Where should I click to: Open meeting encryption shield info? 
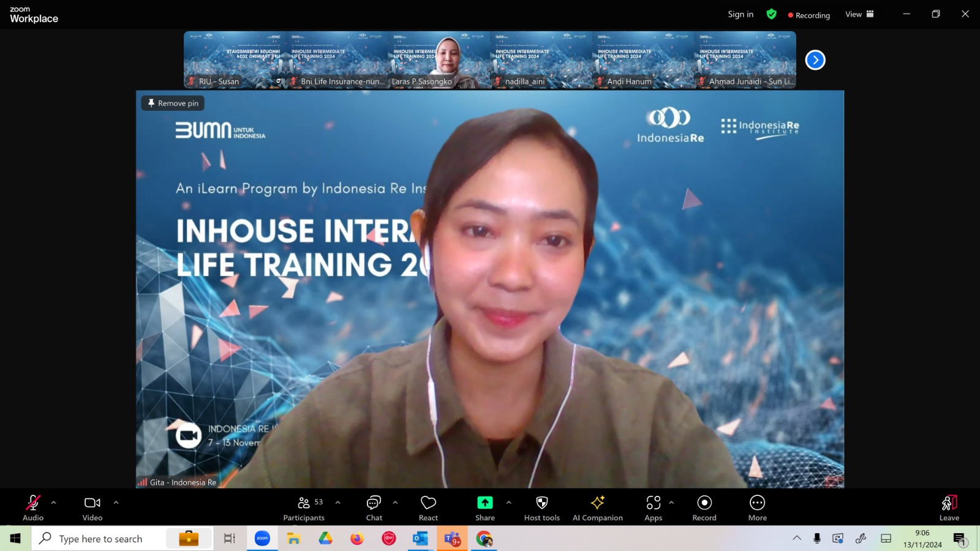click(x=772, y=14)
